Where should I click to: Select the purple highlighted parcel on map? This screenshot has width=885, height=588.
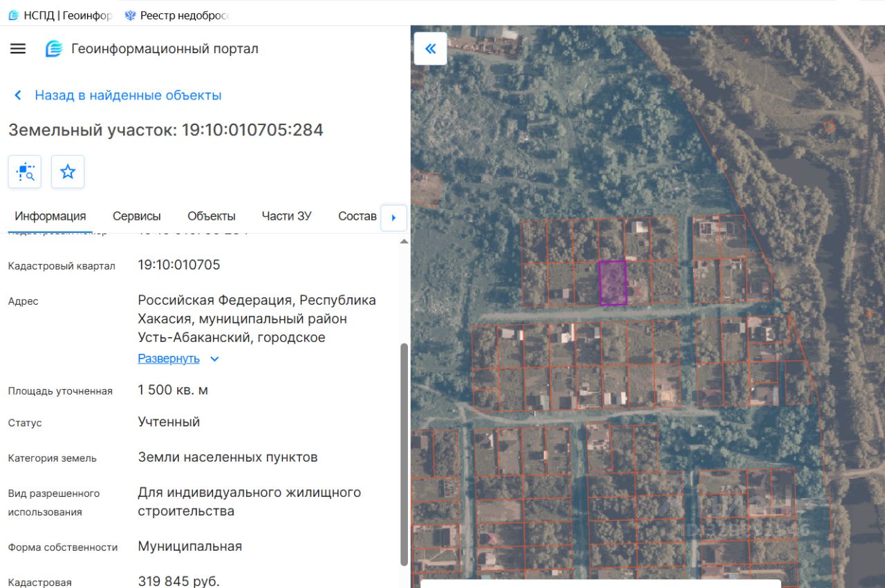pyautogui.click(x=613, y=283)
